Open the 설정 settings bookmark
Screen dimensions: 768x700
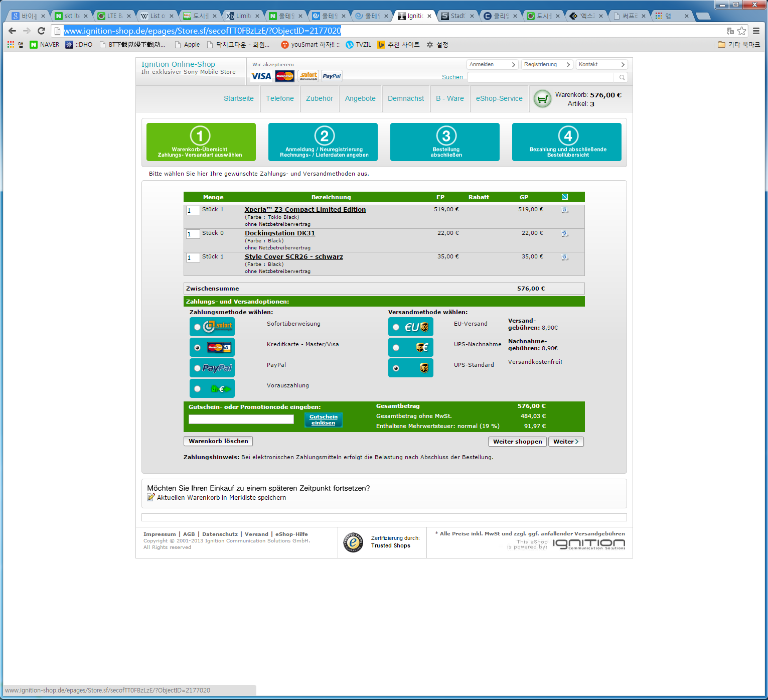point(437,45)
